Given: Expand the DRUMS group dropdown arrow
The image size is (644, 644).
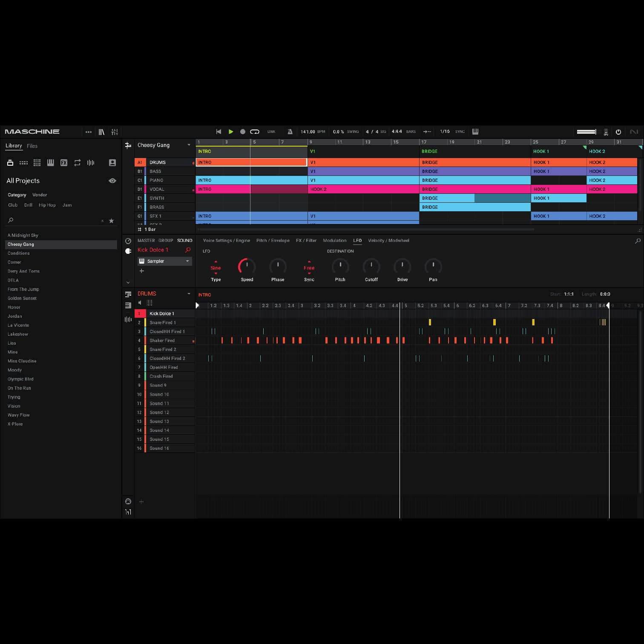Looking at the screenshot, I should click(x=189, y=294).
